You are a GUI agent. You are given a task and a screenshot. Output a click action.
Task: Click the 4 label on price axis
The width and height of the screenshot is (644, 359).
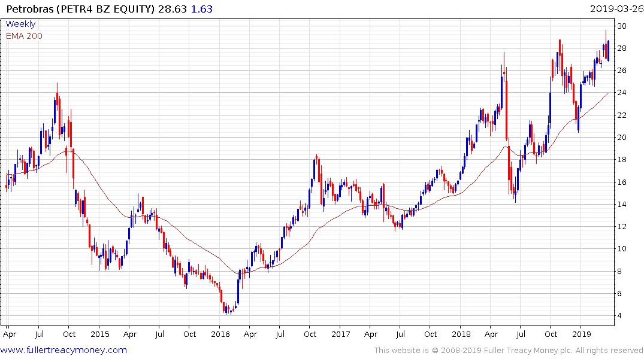point(619,316)
